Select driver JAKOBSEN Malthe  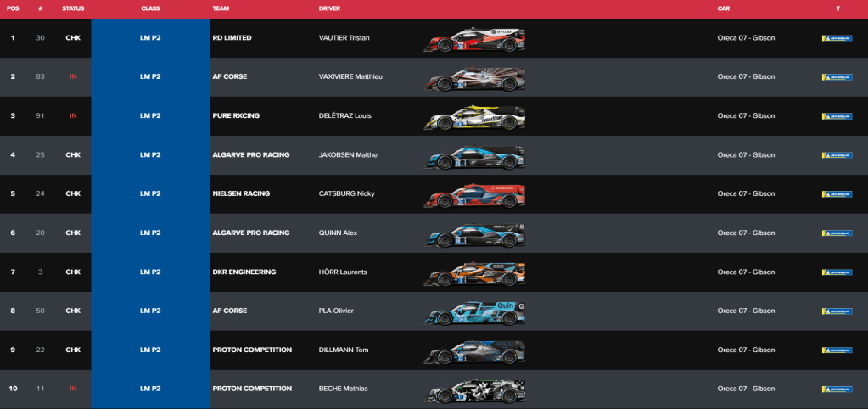[x=348, y=155]
